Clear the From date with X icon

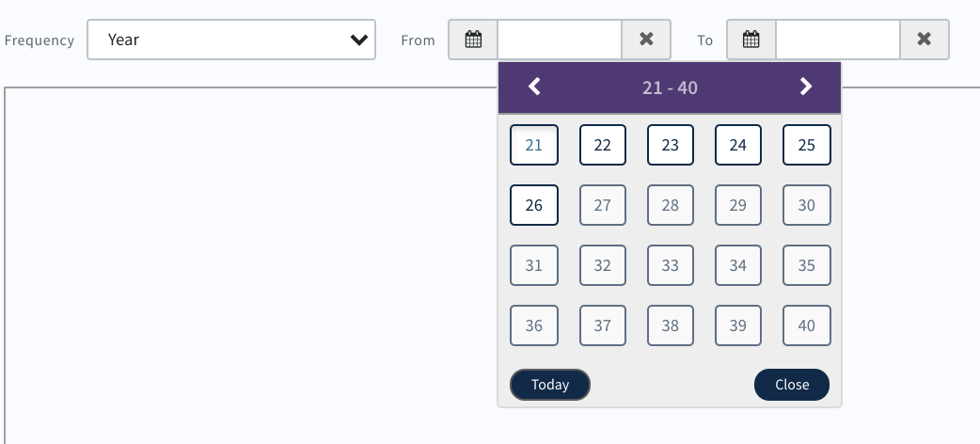pyautogui.click(x=646, y=40)
